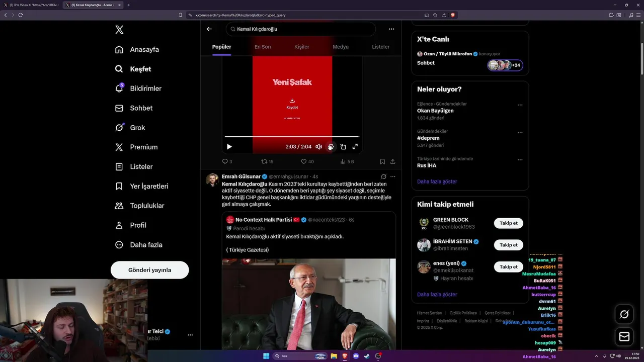
Task: Expand Daha fazla göster under Neler oluyor
Action: point(437,182)
